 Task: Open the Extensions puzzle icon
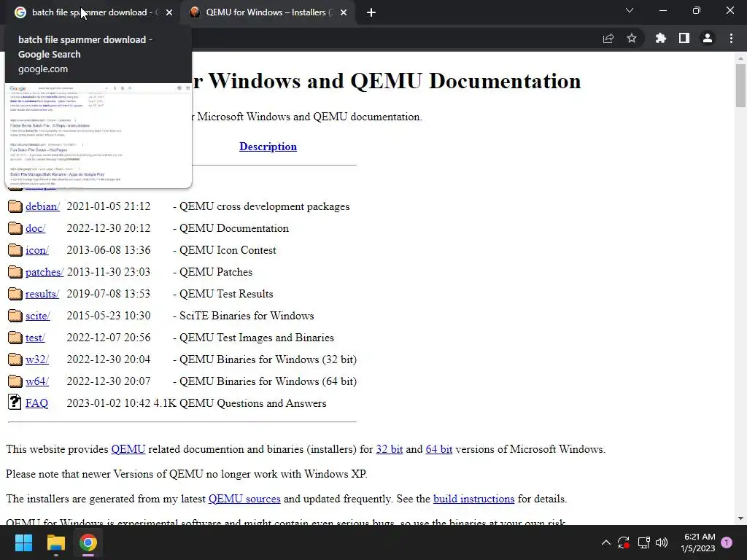point(661,38)
